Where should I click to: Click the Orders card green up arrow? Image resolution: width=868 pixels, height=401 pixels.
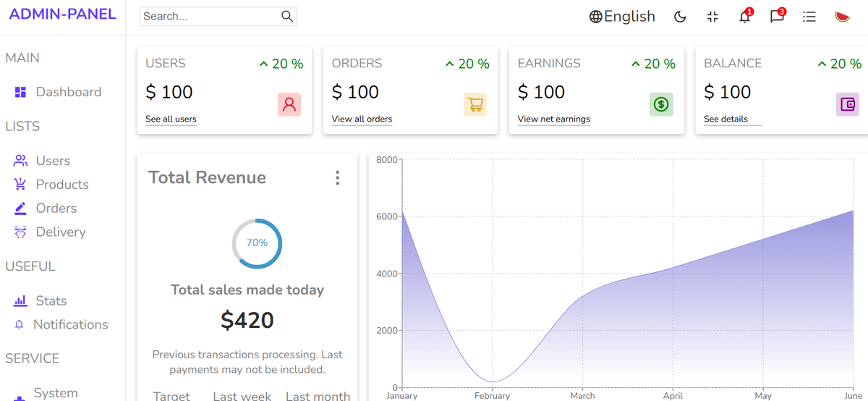(x=450, y=64)
